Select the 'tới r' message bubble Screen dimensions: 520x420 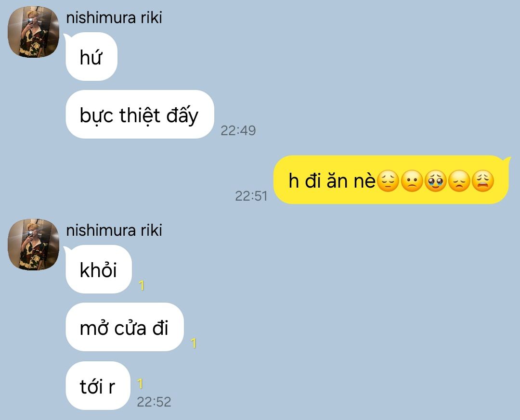click(98, 385)
